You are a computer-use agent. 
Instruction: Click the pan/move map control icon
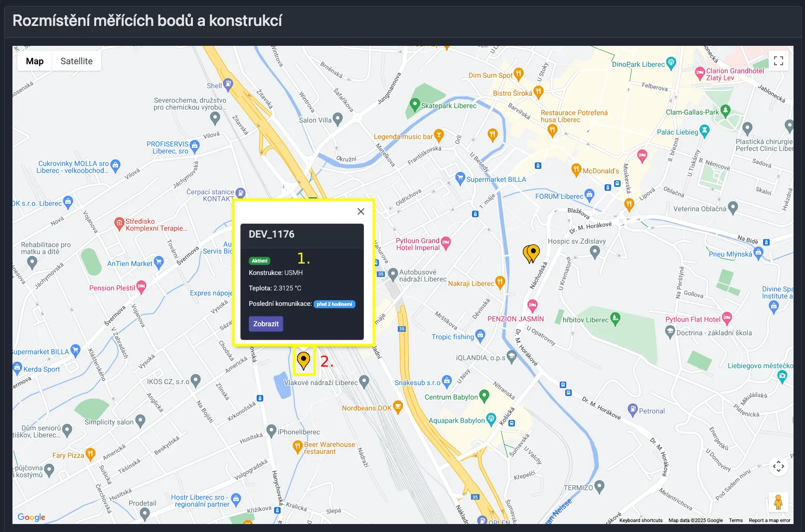pos(778,466)
